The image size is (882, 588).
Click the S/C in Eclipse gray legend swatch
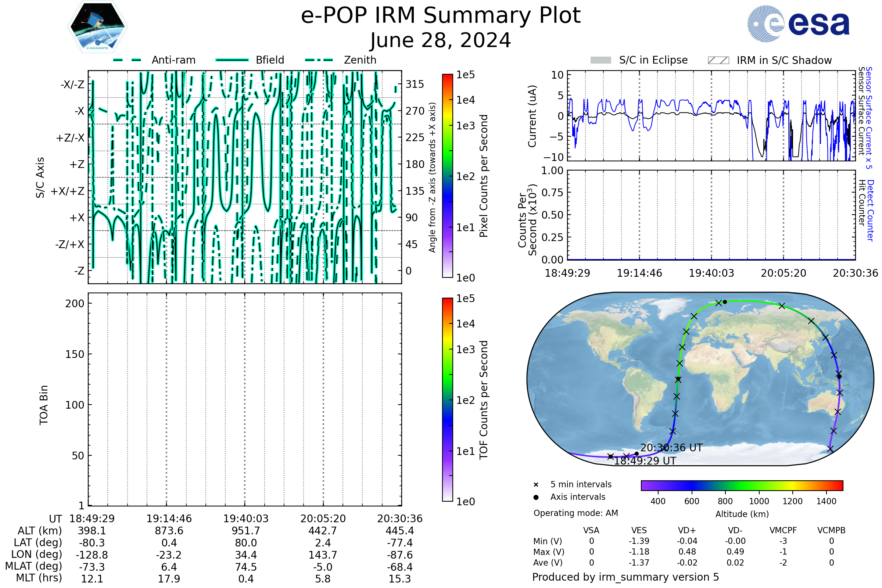[601, 60]
